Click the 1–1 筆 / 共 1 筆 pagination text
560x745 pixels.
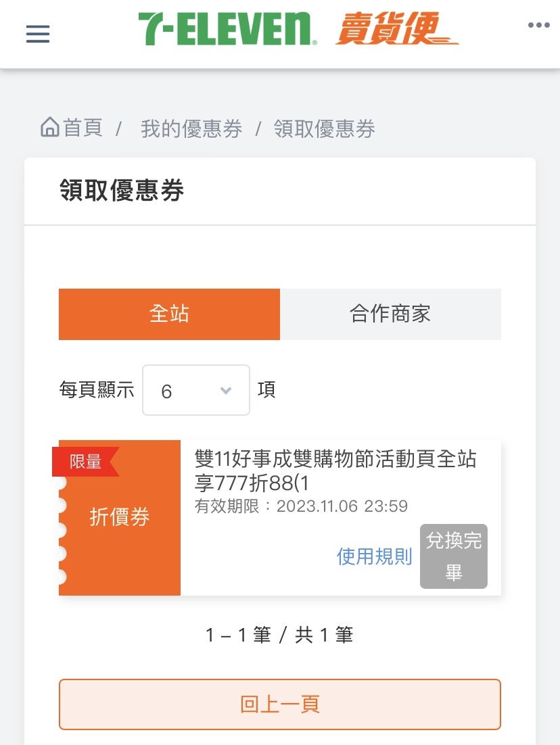[x=279, y=635]
